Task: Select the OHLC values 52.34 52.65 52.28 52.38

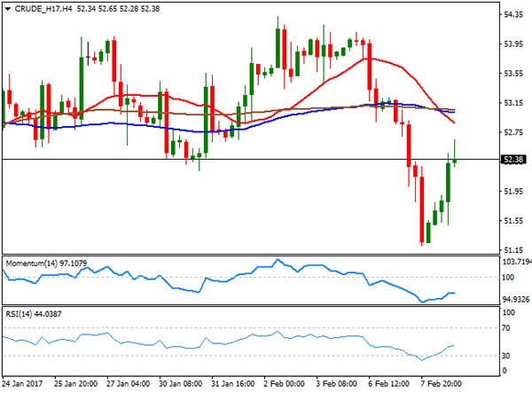Action: (118, 9)
